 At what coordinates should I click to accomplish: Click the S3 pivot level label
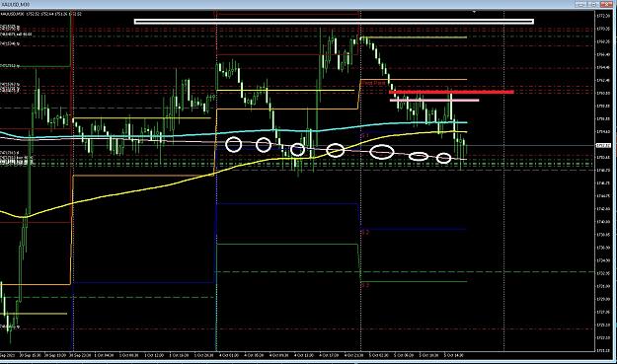(x=364, y=285)
